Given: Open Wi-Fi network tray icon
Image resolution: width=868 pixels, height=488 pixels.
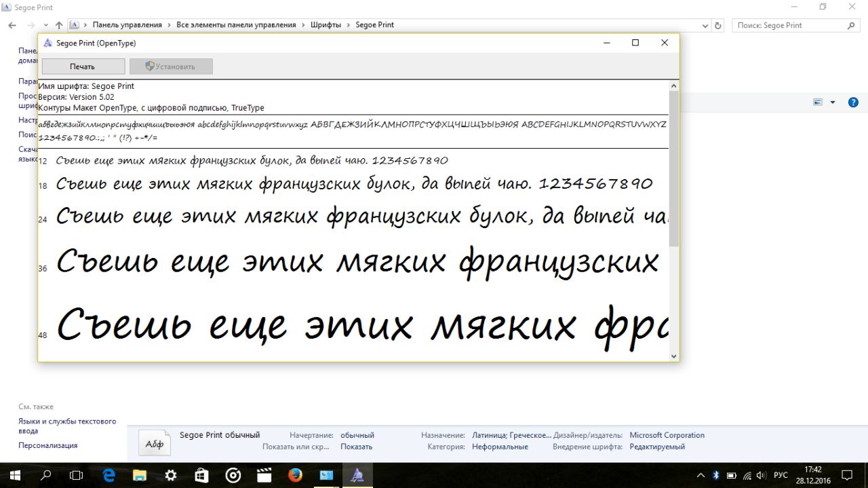Looking at the screenshot, I should [x=747, y=476].
